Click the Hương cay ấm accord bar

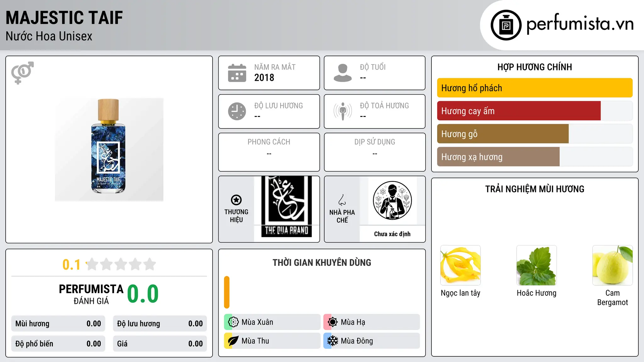535,111
